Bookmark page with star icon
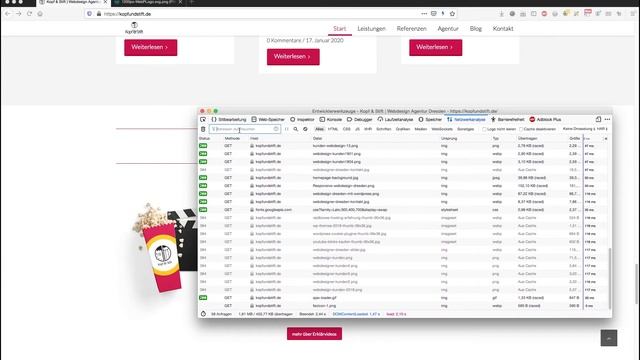Image resolution: width=640 pixels, height=360 pixels. [452, 13]
